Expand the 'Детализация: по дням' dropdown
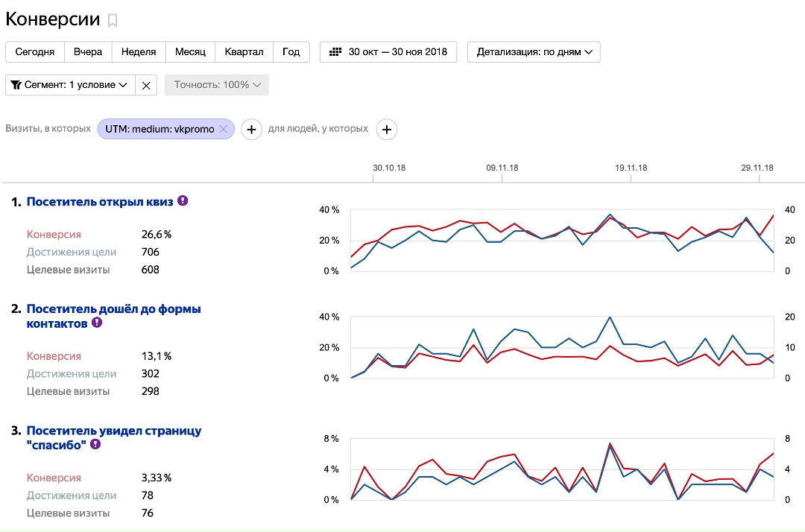 click(534, 52)
